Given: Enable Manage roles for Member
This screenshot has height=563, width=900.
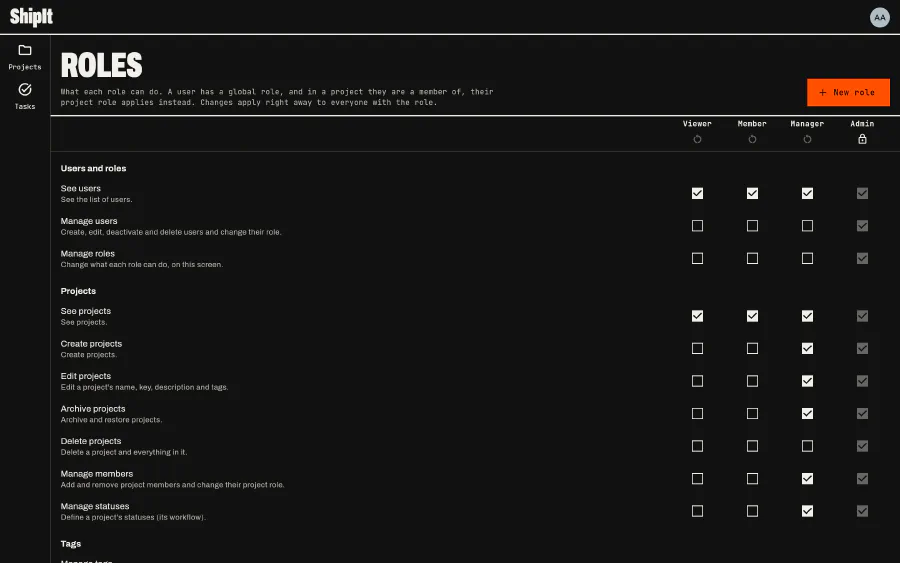Looking at the screenshot, I should (x=752, y=259).
